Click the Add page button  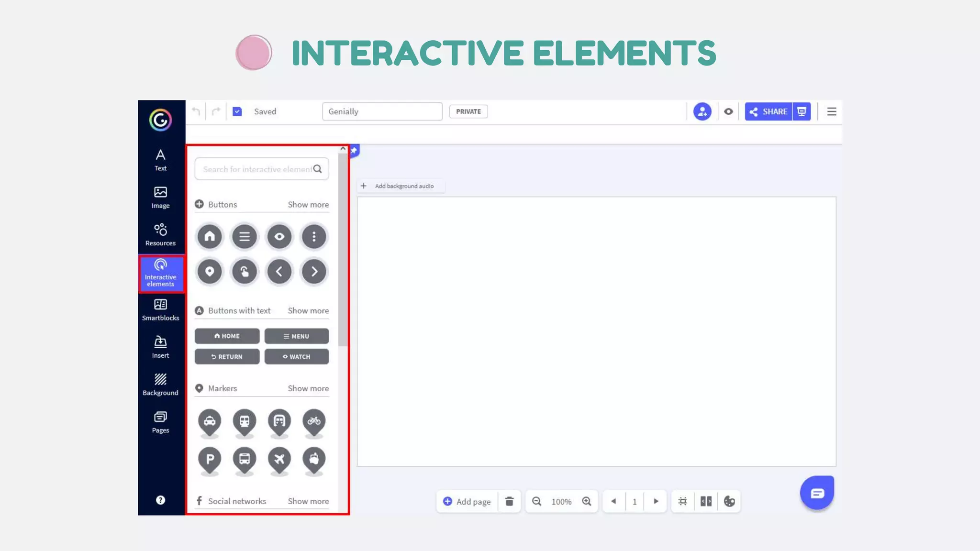point(467,501)
